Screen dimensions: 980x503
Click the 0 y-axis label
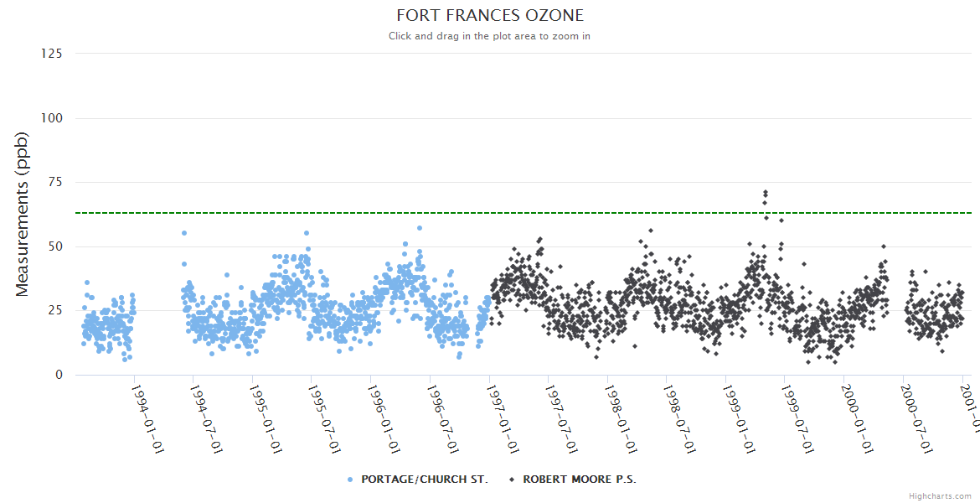click(59, 375)
